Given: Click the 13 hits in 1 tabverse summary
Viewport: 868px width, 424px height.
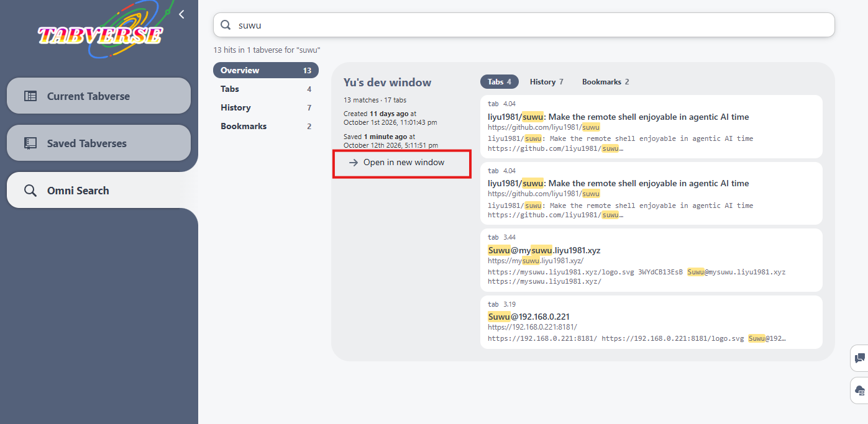Looking at the screenshot, I should 267,50.
